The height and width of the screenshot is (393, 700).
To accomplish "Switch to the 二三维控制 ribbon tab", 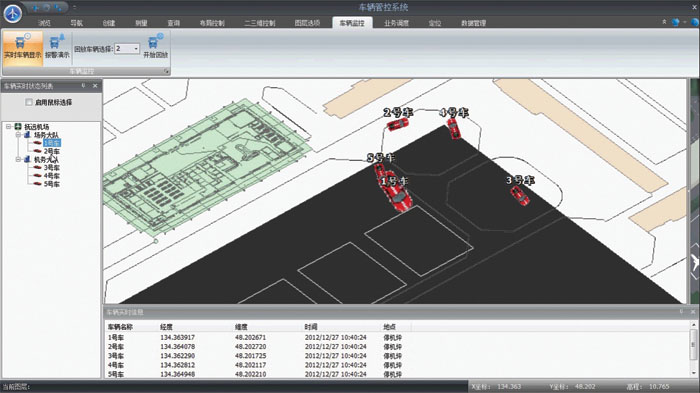I will click(259, 23).
